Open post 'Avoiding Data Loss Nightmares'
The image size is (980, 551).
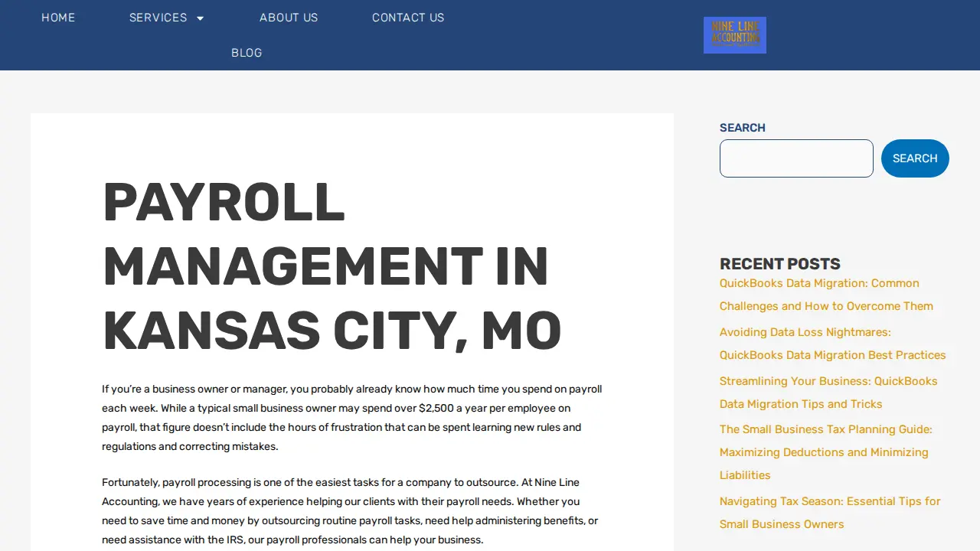[833, 344]
